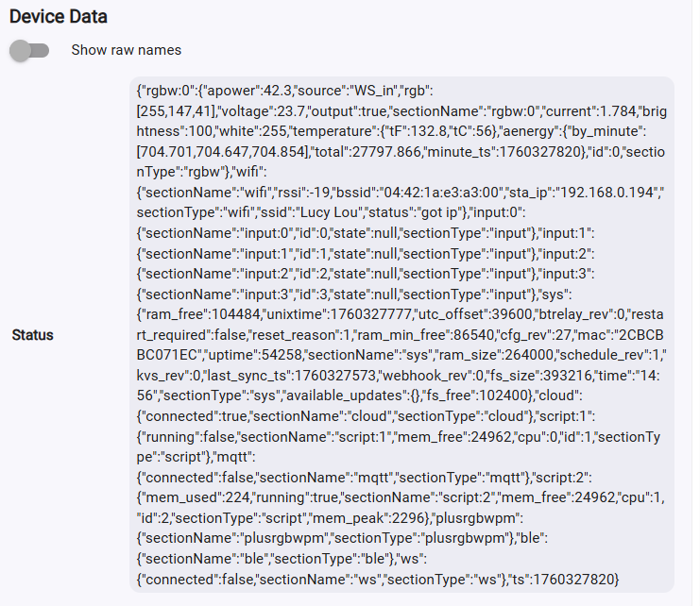Click the "Show raw names" label text

click(126, 50)
